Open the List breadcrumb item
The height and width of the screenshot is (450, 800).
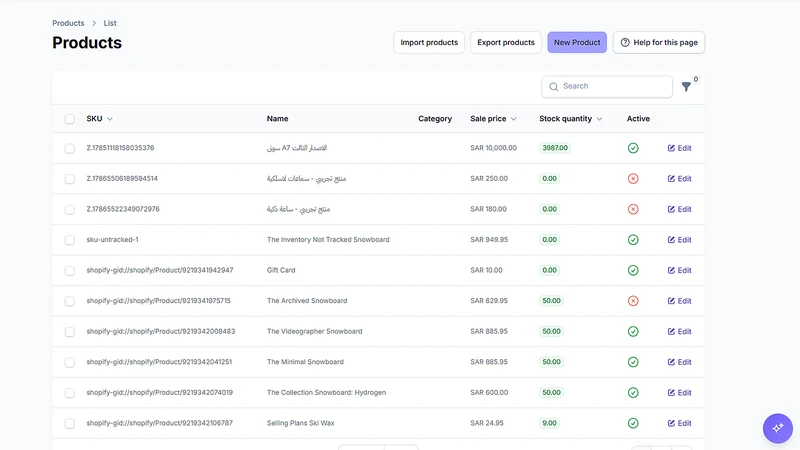point(110,23)
